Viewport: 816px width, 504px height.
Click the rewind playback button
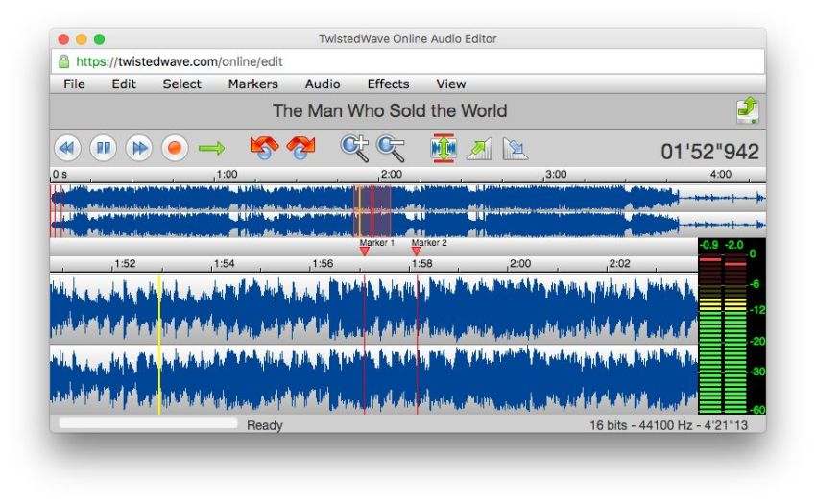click(67, 149)
